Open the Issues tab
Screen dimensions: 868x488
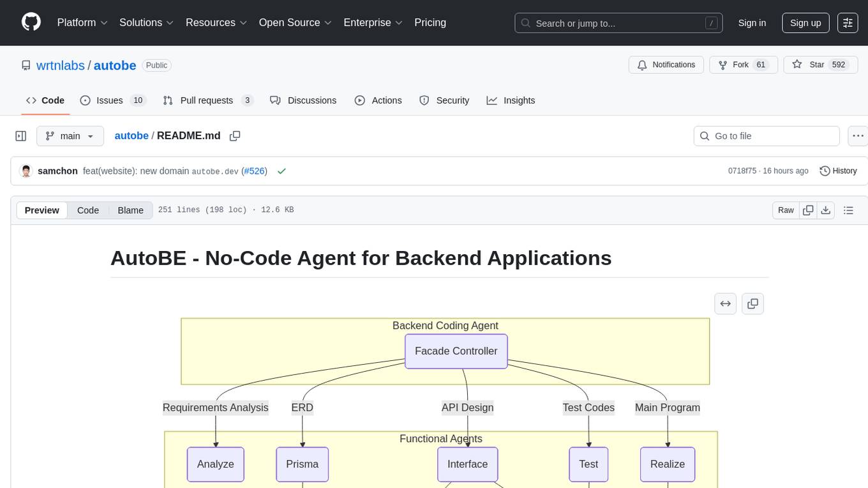pyautogui.click(x=113, y=100)
